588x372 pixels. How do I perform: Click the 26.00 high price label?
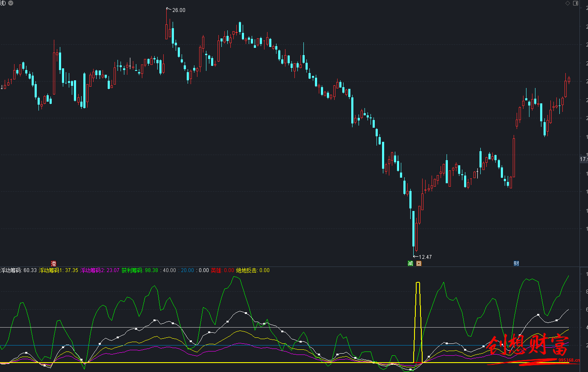[x=179, y=10]
